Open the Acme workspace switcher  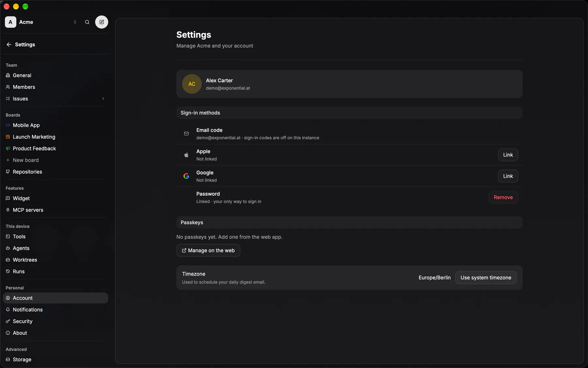tap(41, 22)
